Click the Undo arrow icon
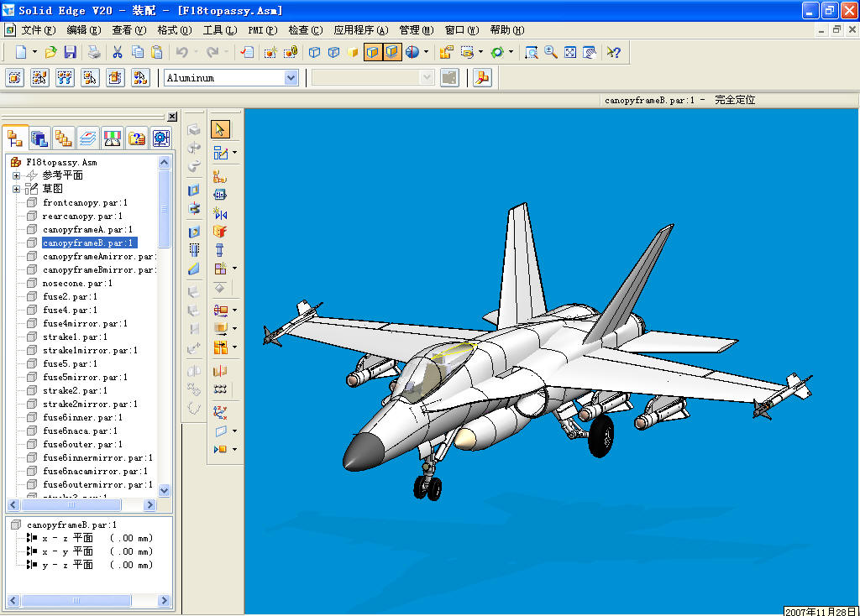This screenshot has width=860, height=616. point(181,52)
